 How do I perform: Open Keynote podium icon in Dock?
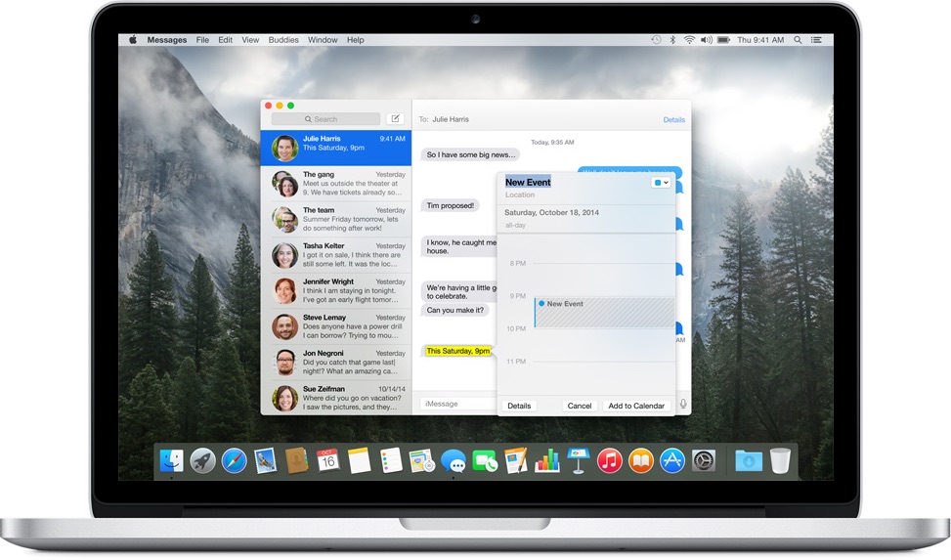coord(579,461)
